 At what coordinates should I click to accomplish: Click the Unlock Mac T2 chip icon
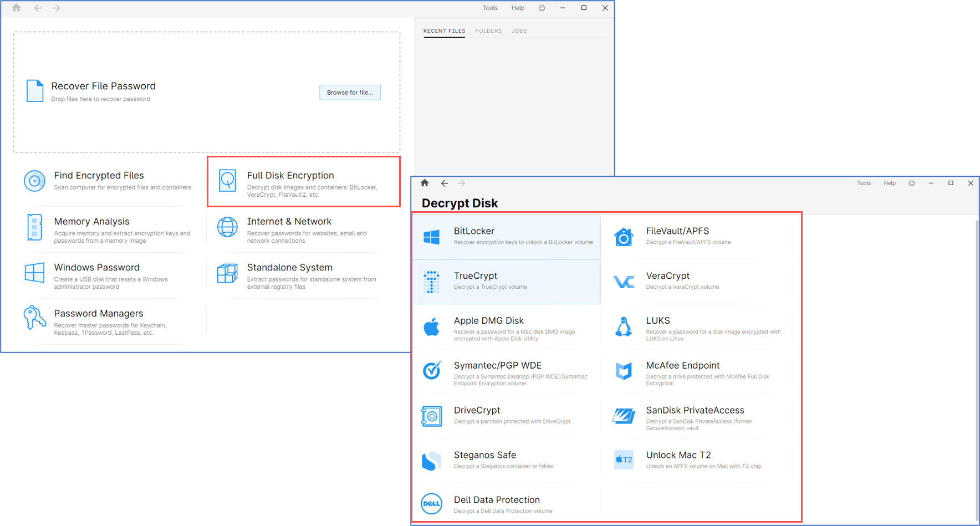pyautogui.click(x=624, y=459)
